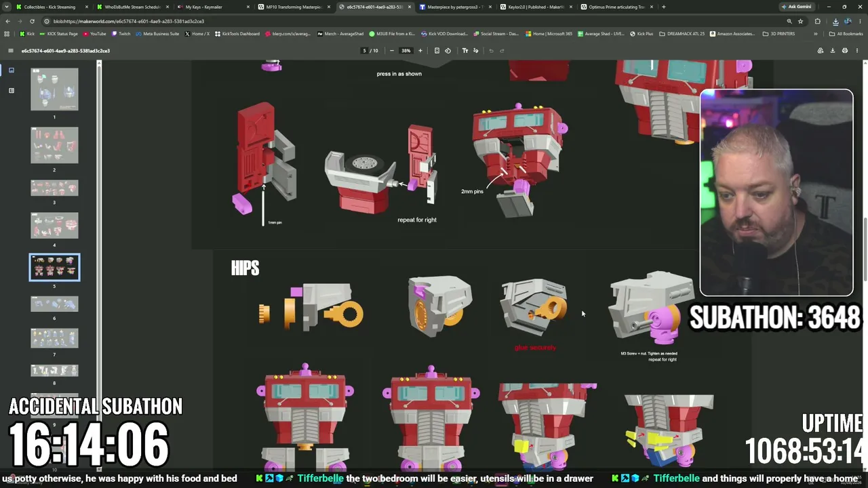Click the PDF undo arrow
The image size is (868, 488).
491,51
